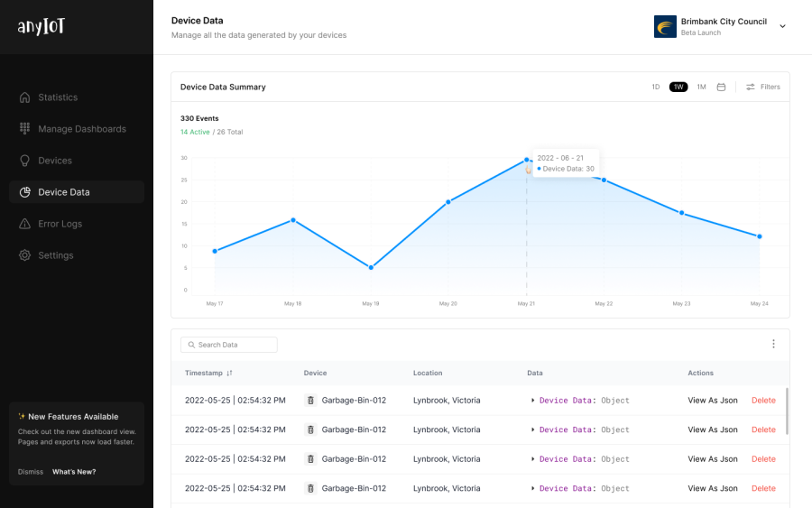Screen dimensions: 812x508
Task: Click the chart point for May 17
Action: [215, 251]
